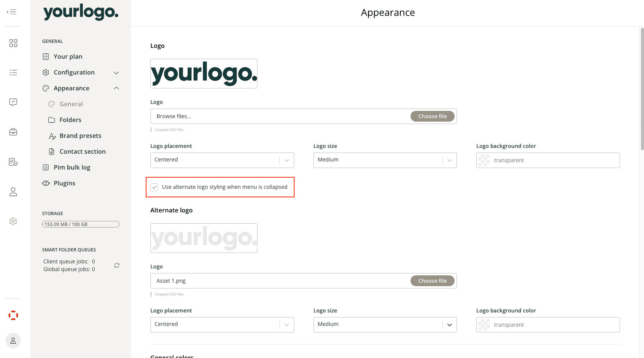Viewport: 644px width, 358px height.
Task: Open the main Logo placement dropdown
Action: pos(222,160)
